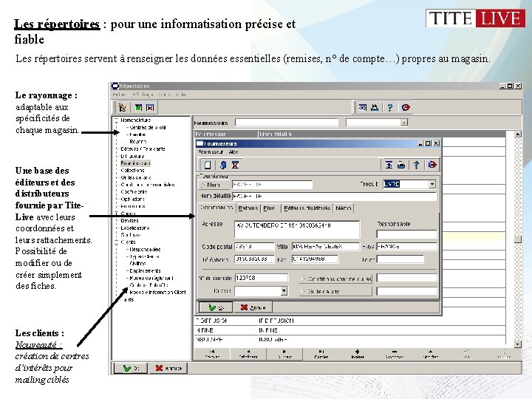Screen dimensions: 532x399
Task: Click the Nom détaillé column header in the list
Action: [x=382, y=134]
